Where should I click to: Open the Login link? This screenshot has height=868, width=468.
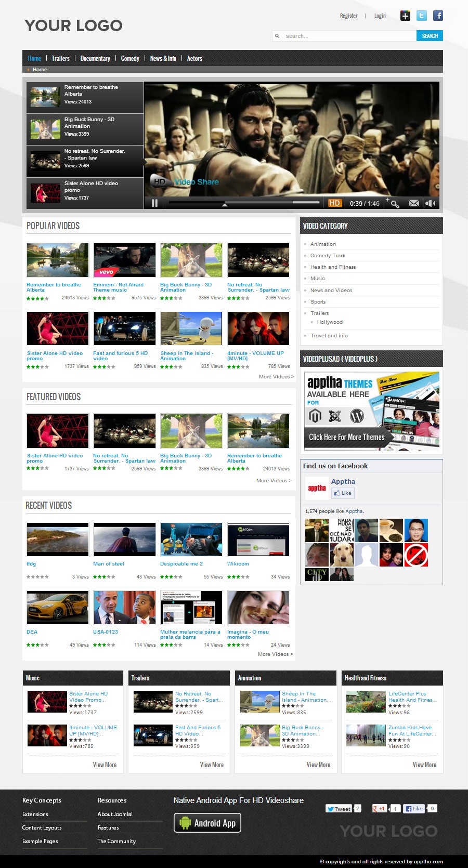pyautogui.click(x=380, y=16)
